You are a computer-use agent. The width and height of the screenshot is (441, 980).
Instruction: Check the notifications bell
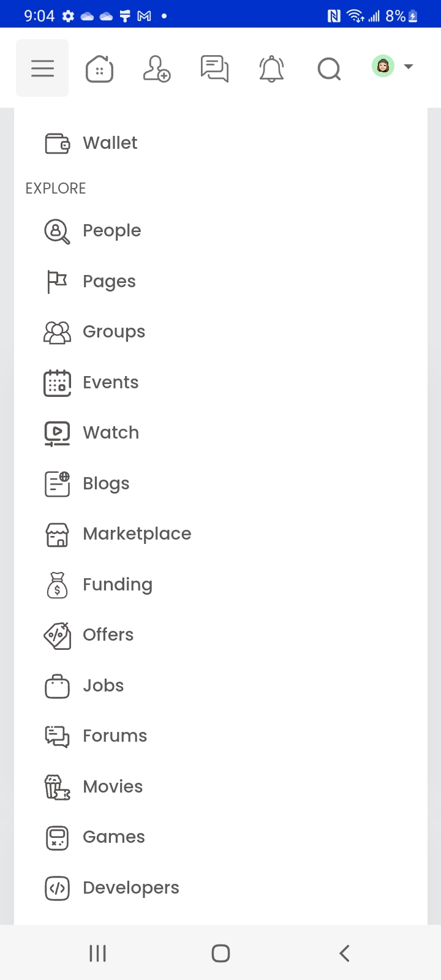[x=271, y=68]
